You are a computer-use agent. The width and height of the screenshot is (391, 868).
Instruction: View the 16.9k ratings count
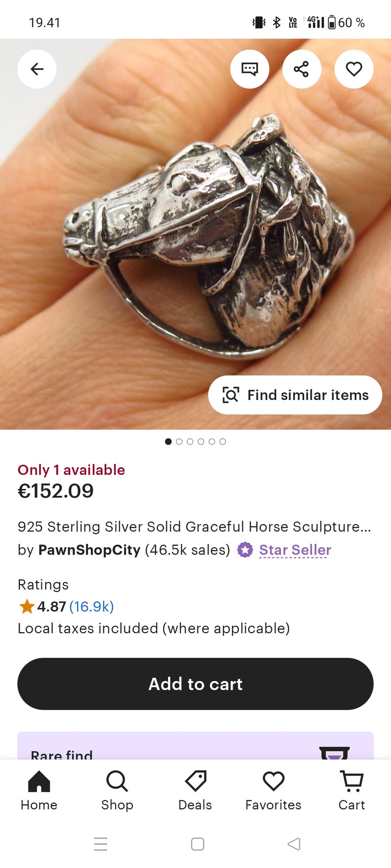91,606
